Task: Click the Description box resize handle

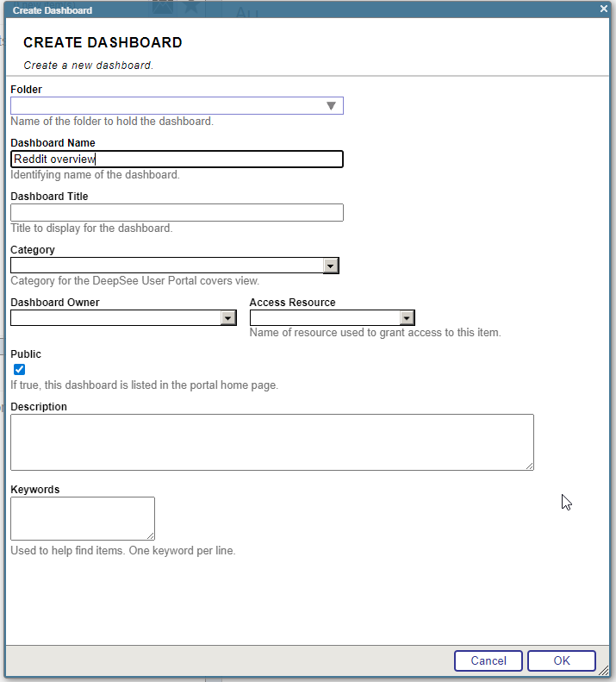Action: click(x=529, y=466)
